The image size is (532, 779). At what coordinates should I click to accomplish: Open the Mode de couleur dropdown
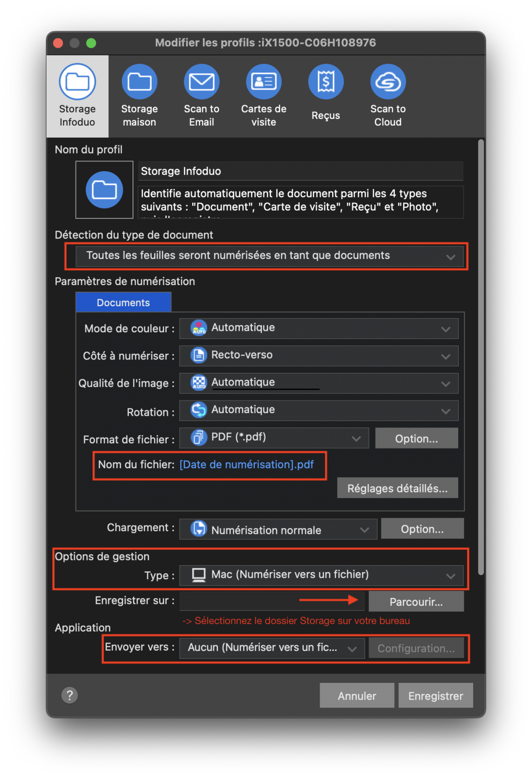coord(319,329)
